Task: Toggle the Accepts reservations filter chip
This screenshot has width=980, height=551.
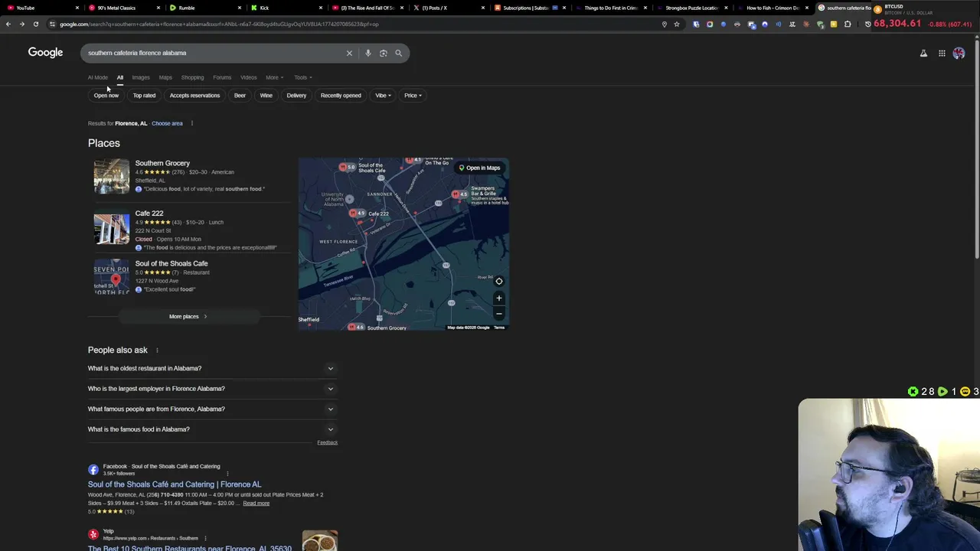Action: 194,96
